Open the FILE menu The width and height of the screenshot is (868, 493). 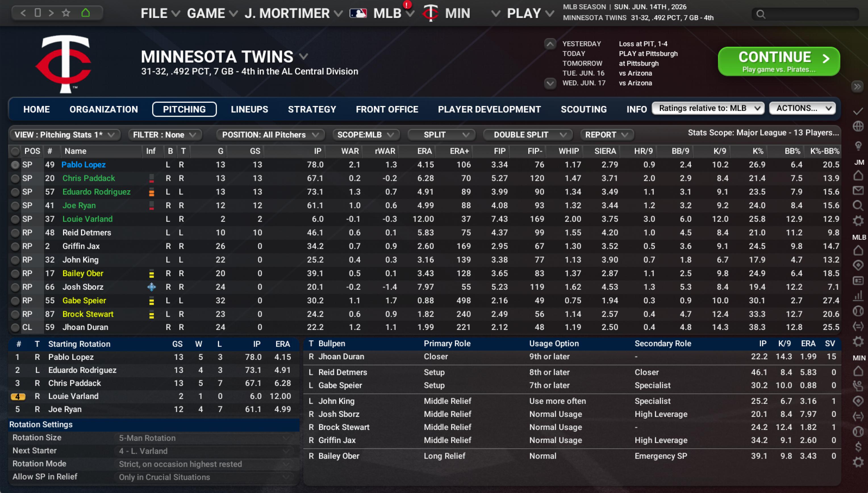coord(160,14)
